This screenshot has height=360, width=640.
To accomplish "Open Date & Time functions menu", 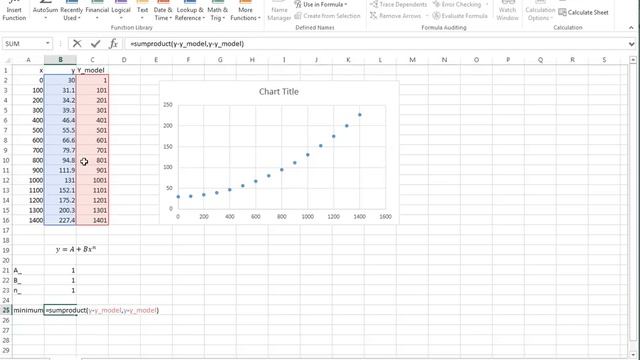I will point(163,11).
